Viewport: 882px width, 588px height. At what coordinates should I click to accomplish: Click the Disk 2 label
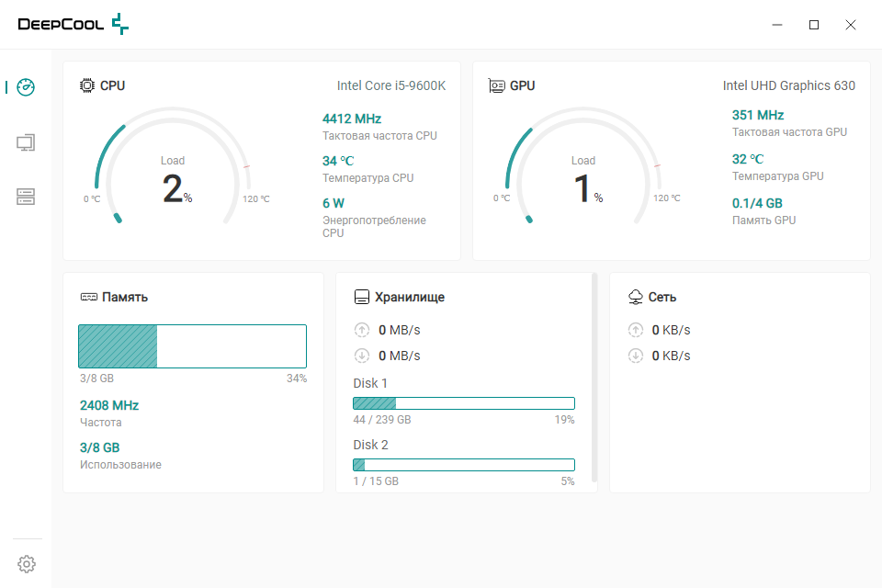pyautogui.click(x=370, y=445)
